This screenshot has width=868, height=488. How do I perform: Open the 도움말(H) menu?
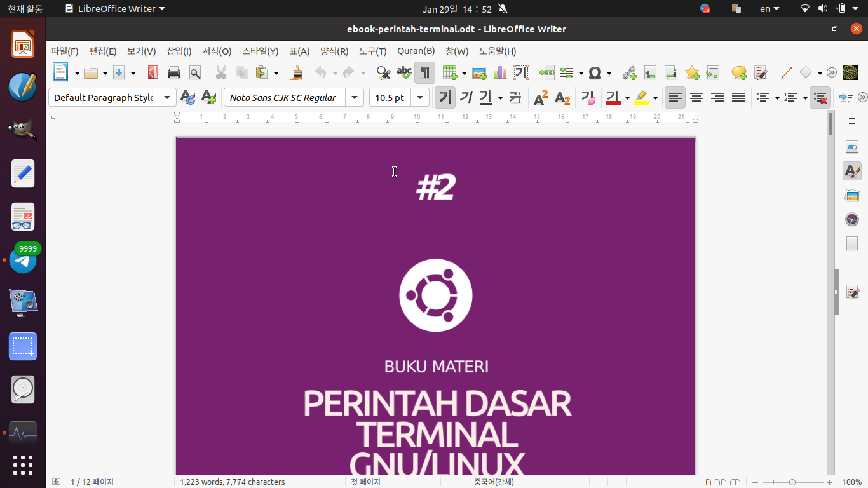498,51
